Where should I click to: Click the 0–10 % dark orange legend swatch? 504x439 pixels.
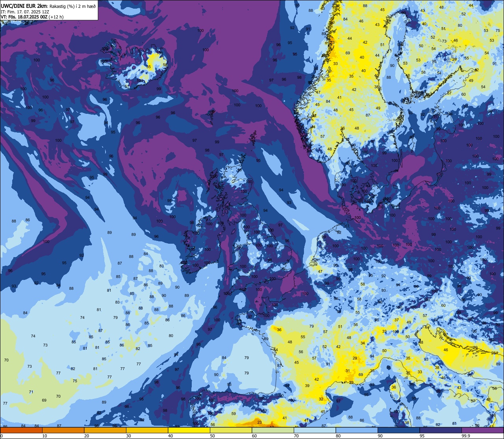[21, 430]
